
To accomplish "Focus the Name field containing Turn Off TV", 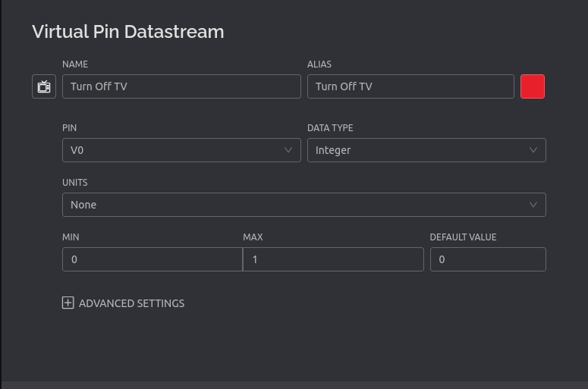I will click(181, 86).
